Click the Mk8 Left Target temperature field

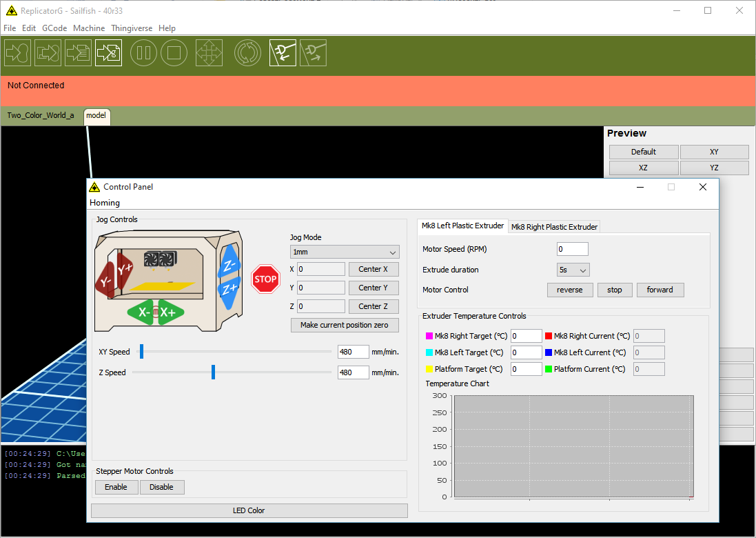tap(527, 352)
